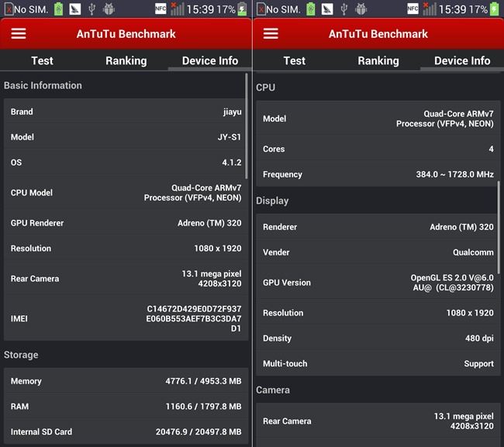Select the Model row under CPU section

(378, 119)
